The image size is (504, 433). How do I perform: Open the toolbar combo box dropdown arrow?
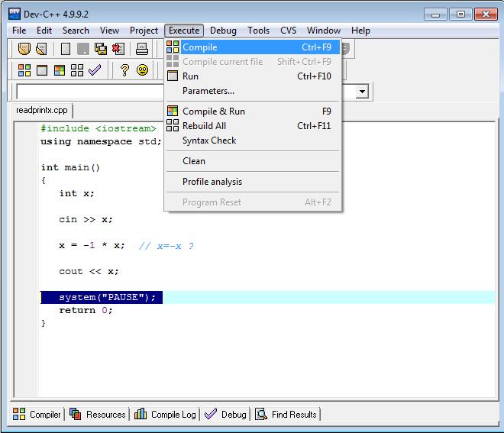coord(362,92)
